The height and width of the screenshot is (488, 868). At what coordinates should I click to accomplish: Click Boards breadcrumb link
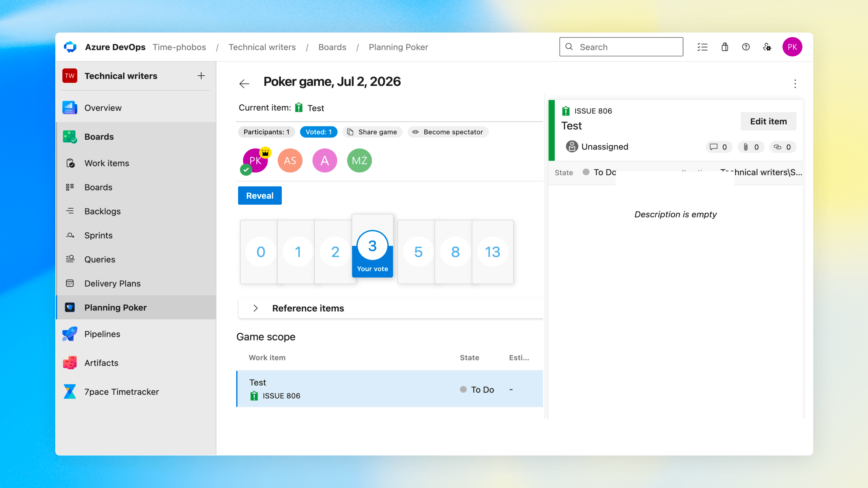pos(332,47)
